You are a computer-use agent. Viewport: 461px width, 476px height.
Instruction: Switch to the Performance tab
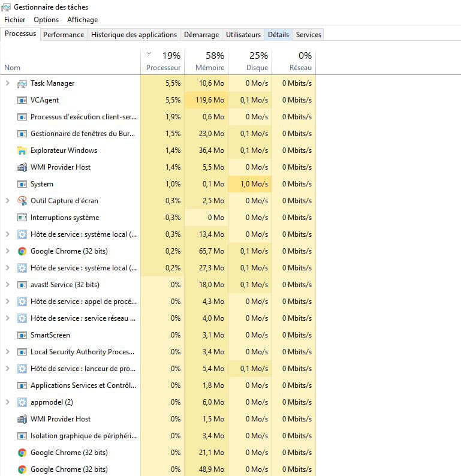click(64, 35)
